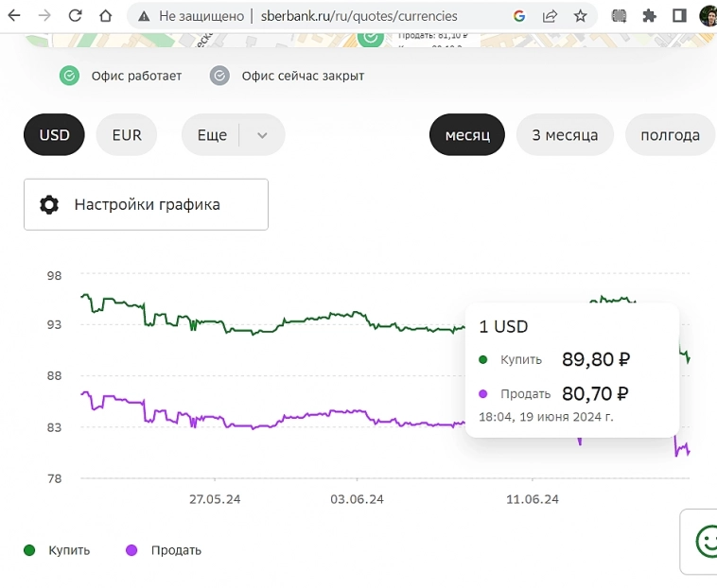The height and width of the screenshot is (588, 717).
Task: Switch the chart to 3 месяца
Action: (x=565, y=135)
